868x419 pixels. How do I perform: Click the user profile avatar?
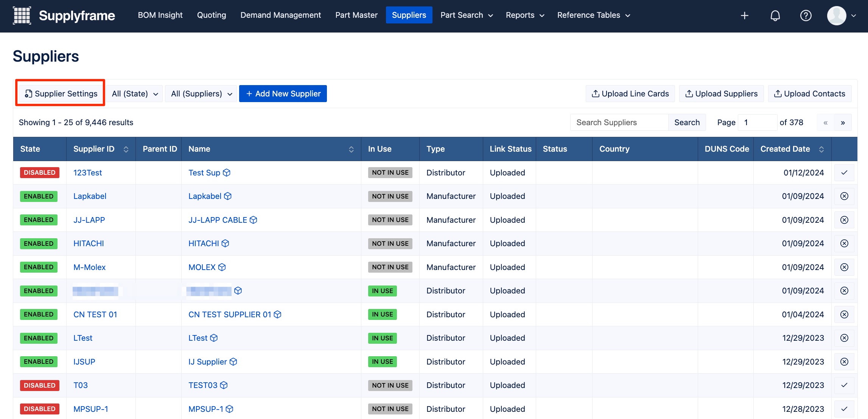click(837, 16)
